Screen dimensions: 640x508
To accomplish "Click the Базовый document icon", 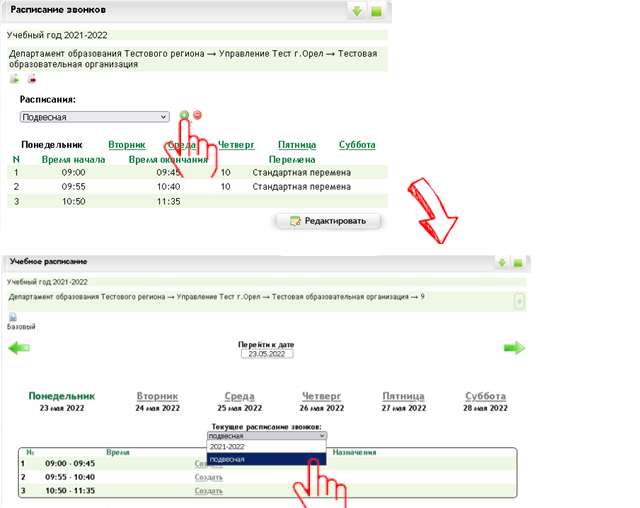I will coord(13,317).
